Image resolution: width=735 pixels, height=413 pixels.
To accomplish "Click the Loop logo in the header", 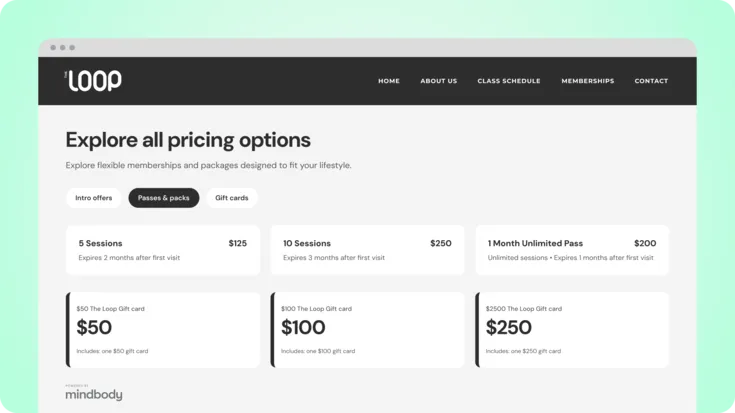I will [x=93, y=81].
